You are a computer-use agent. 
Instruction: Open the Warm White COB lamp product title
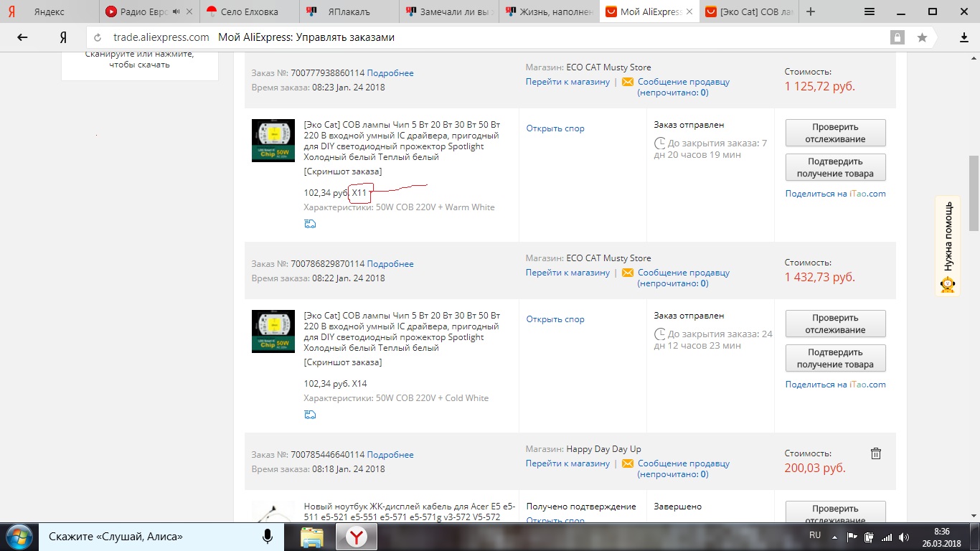[402, 141]
